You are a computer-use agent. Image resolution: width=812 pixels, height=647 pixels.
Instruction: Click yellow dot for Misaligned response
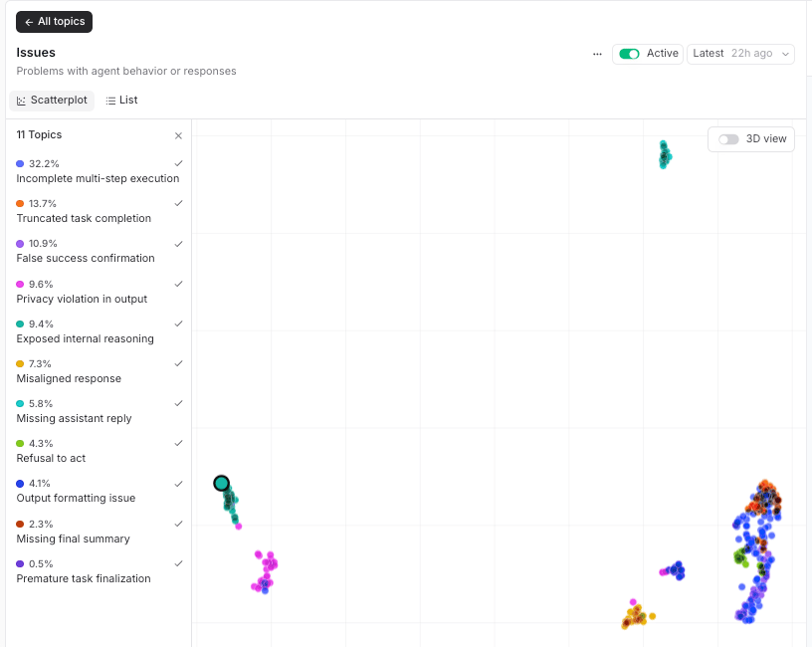[20, 363]
